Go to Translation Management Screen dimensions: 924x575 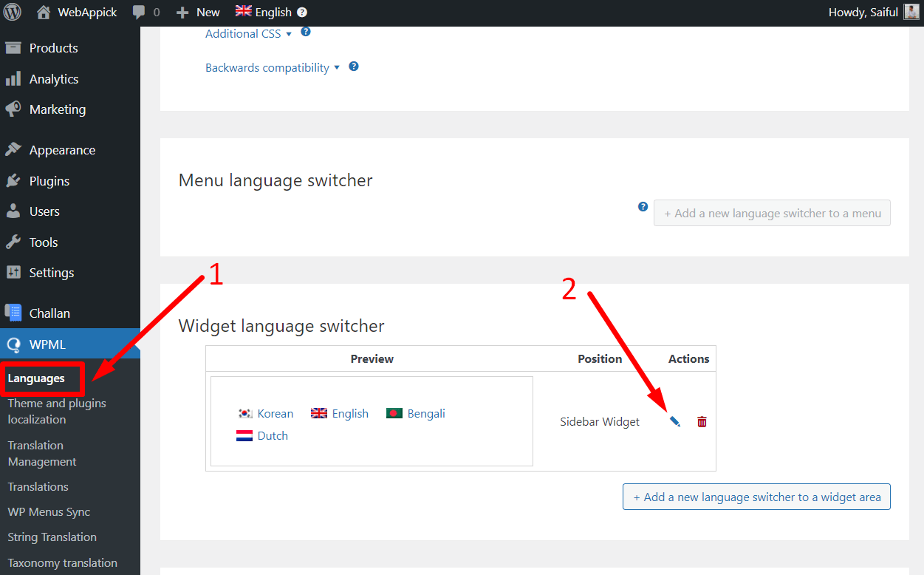(x=42, y=454)
